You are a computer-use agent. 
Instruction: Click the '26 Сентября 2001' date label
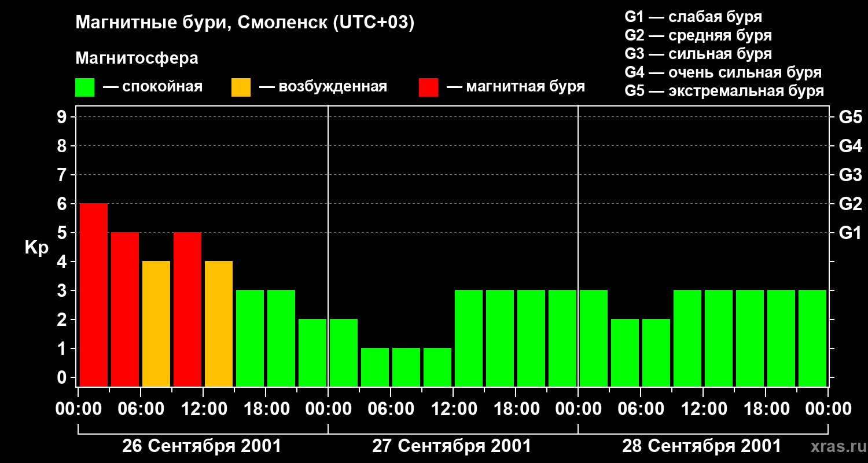coord(201,446)
